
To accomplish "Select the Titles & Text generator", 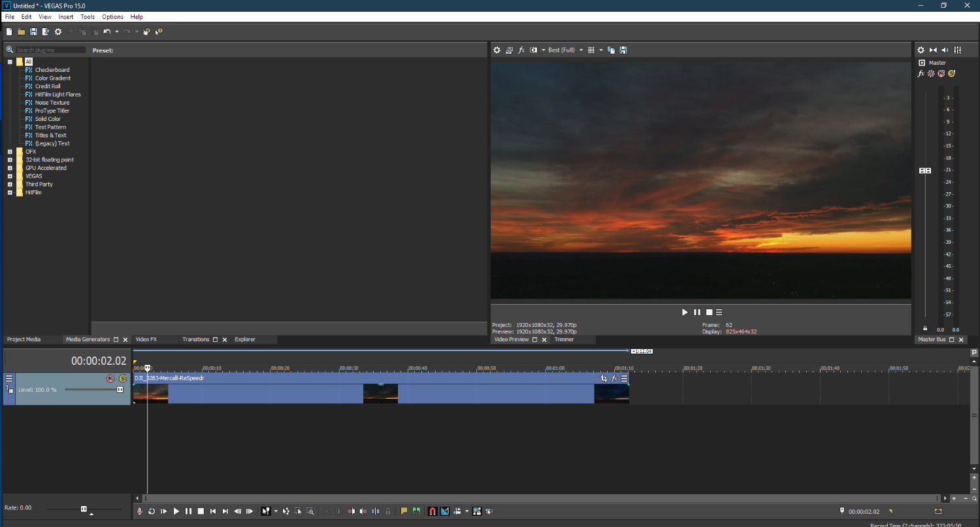I will click(x=50, y=135).
